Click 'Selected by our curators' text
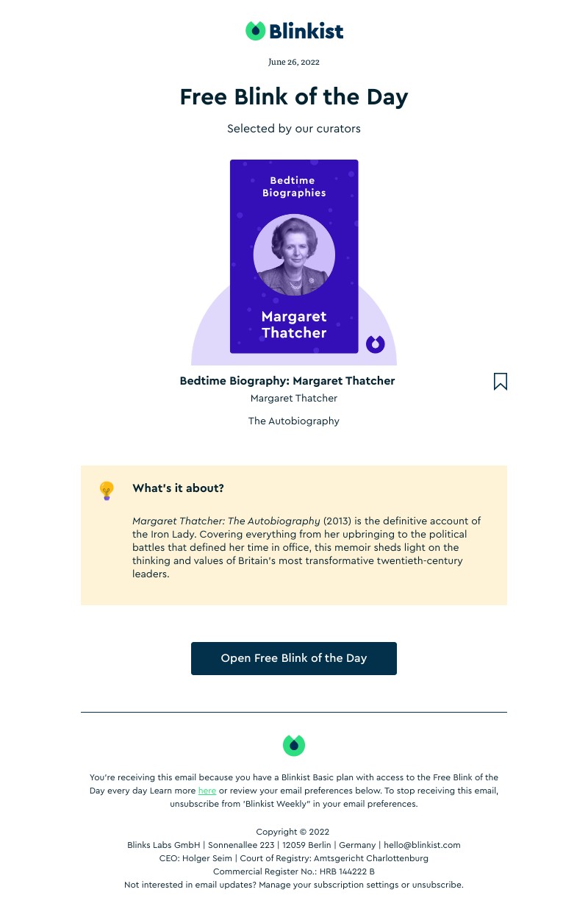 point(294,129)
